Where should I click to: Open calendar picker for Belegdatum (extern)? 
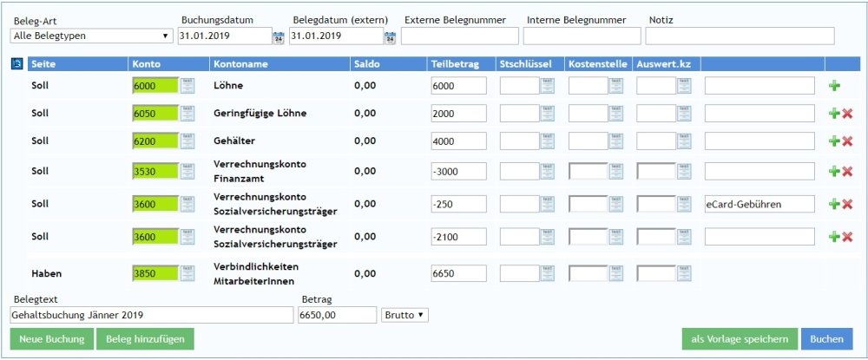(391, 37)
